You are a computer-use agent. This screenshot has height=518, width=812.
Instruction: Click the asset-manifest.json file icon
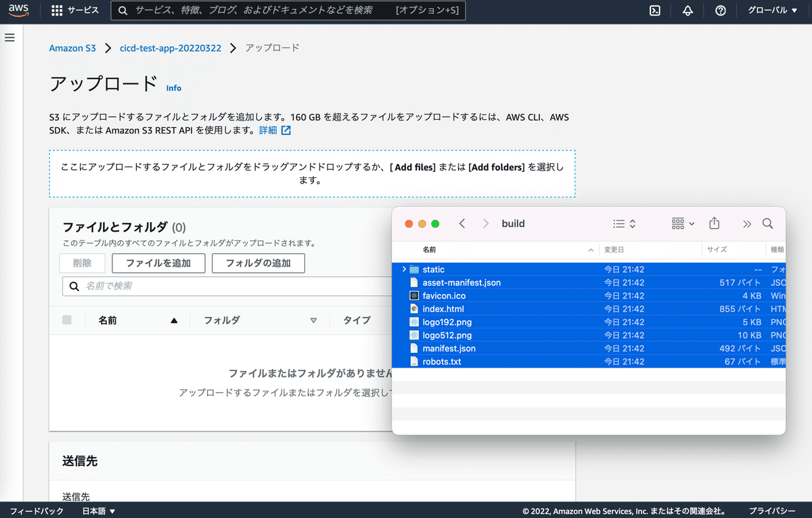tap(415, 282)
